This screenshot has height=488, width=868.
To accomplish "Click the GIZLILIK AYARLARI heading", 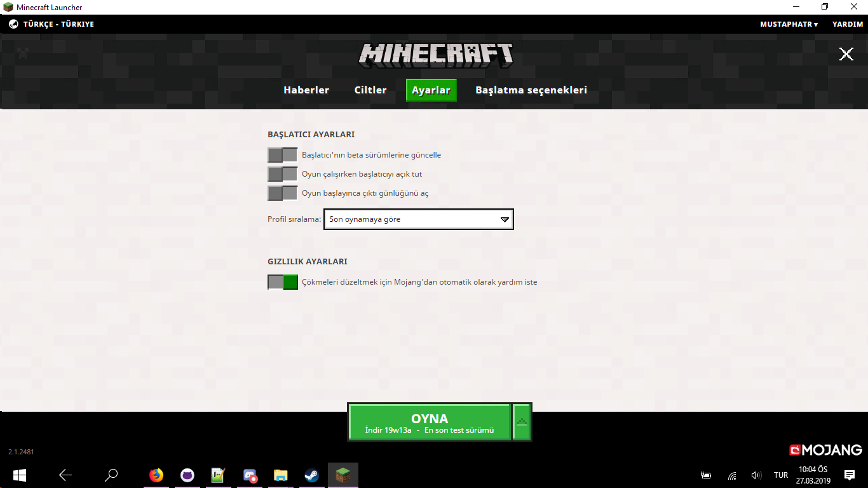I will 308,262.
